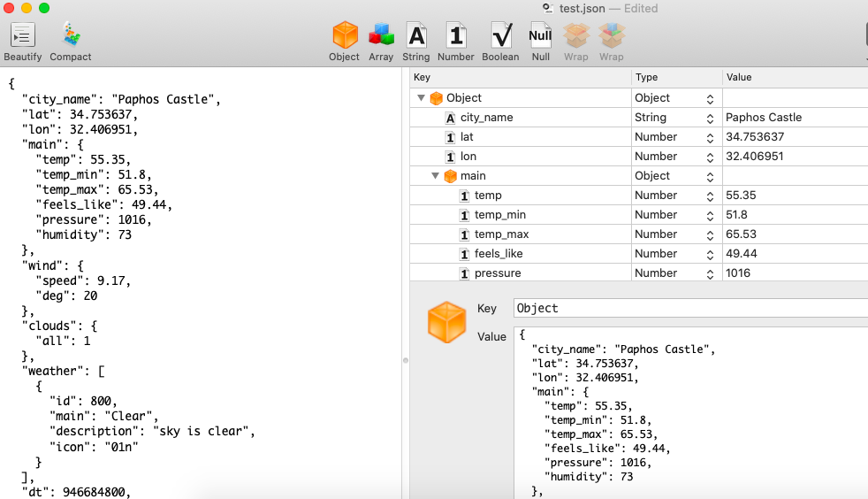
Task: Click the test.json window title
Action: [x=582, y=8]
